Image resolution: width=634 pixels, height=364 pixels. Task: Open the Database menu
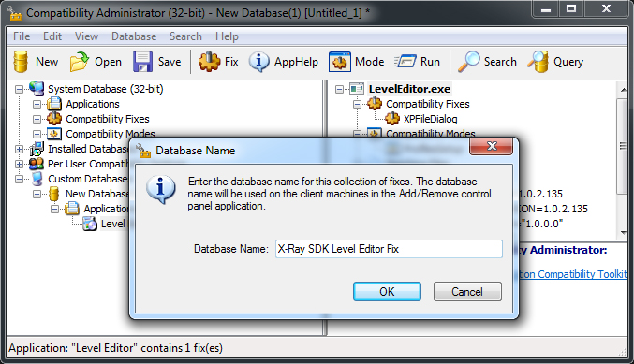[x=134, y=36]
